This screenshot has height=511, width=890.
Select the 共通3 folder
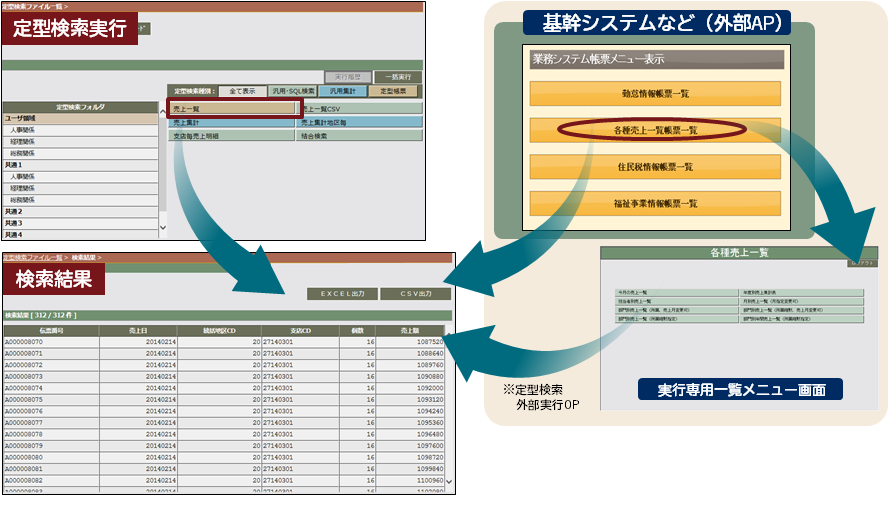80,223
